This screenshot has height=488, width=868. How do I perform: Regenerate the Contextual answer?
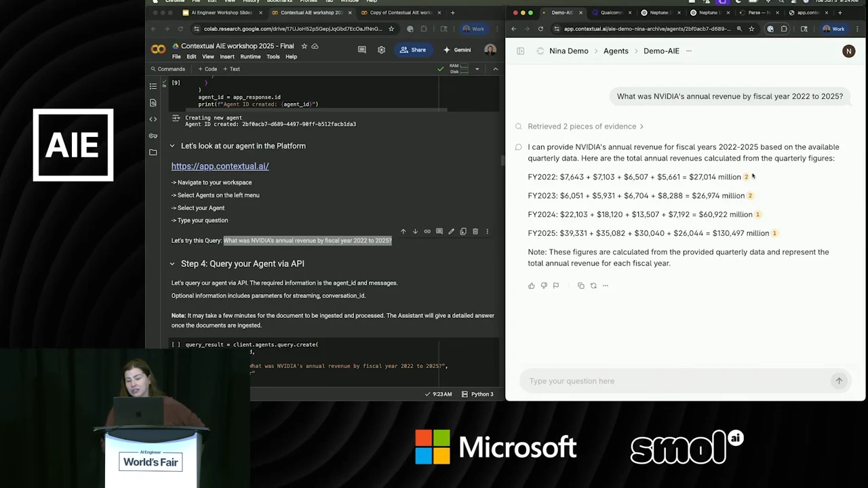[x=593, y=286]
